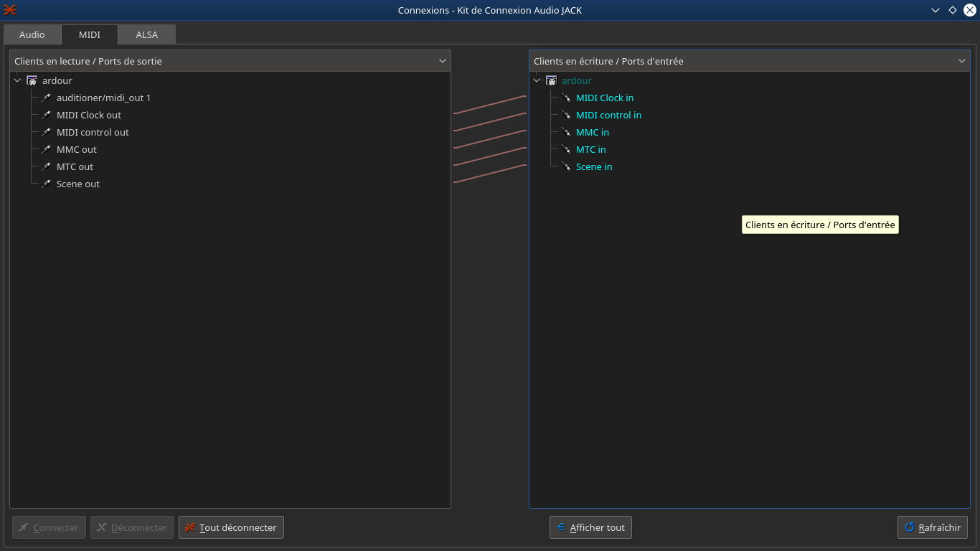Click the plug icon beside MTC in
The image size is (980, 551).
click(x=565, y=149)
